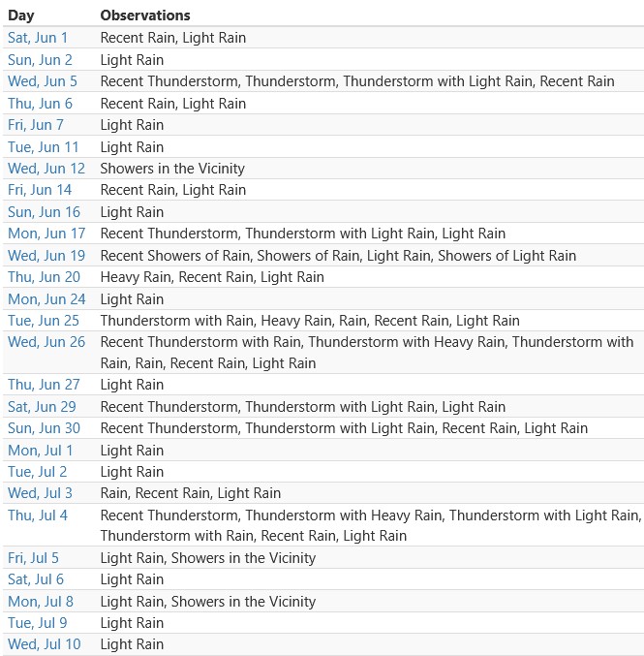The width and height of the screenshot is (644, 656).
Task: Select the Fri, Jun 14 date
Action: click(40, 190)
